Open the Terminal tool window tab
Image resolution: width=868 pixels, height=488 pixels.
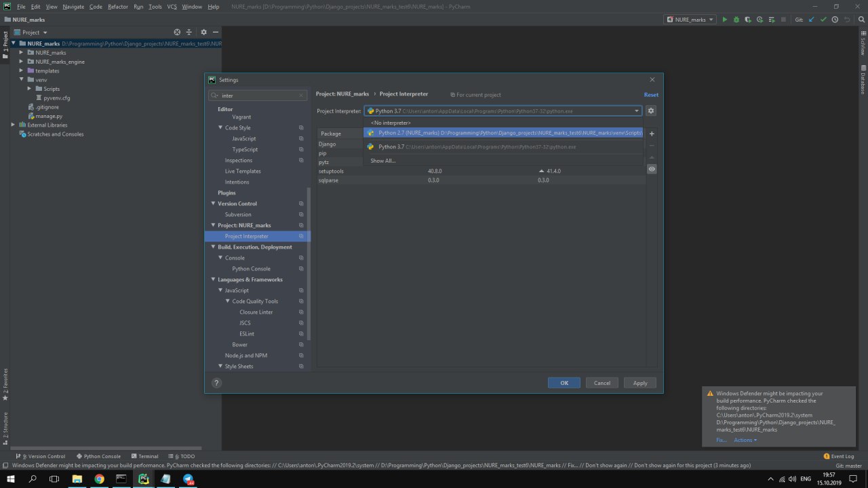tap(144, 456)
